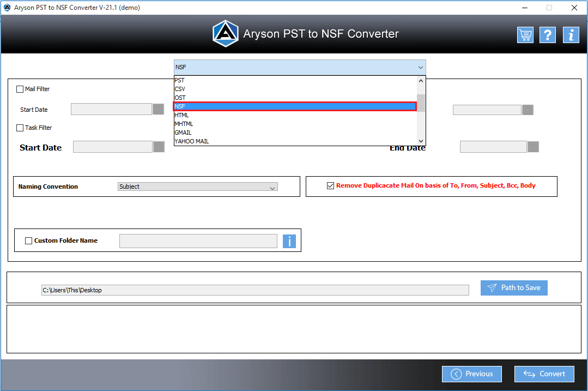Click the Aryson logo in the header

tap(226, 34)
